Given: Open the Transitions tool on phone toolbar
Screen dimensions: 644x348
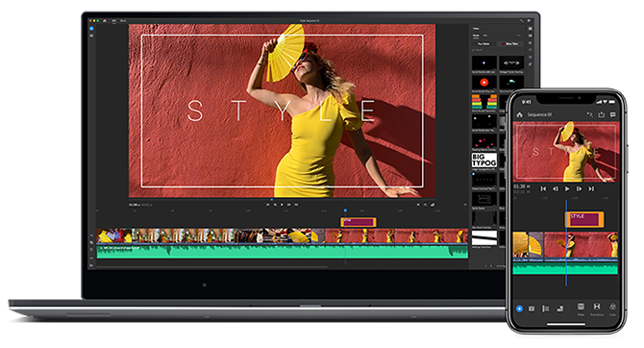Looking at the screenshot, I should pyautogui.click(x=596, y=309).
